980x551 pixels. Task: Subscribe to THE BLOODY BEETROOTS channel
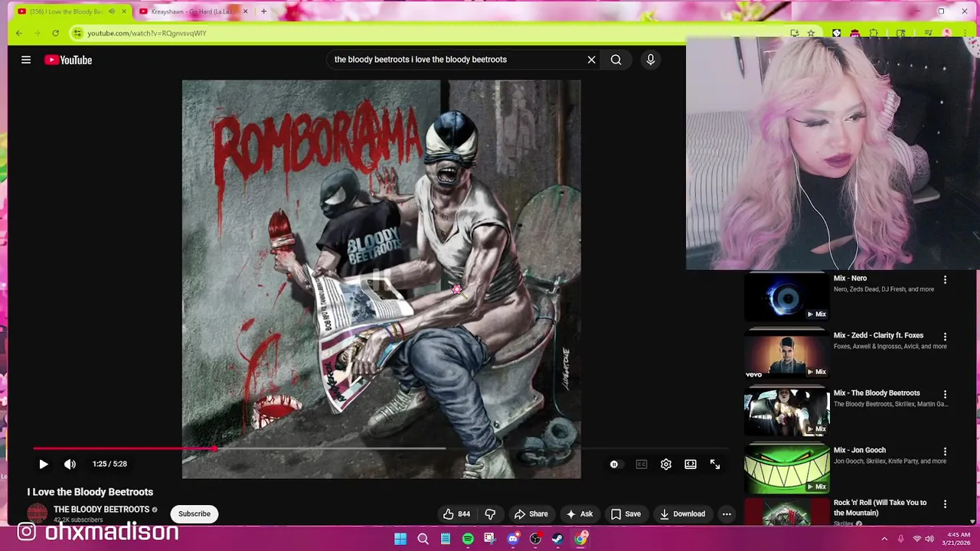194,514
